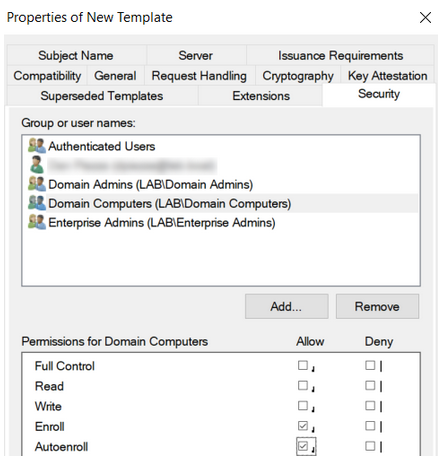
Task: Switch to the Compatibility tab
Action: pos(47,76)
